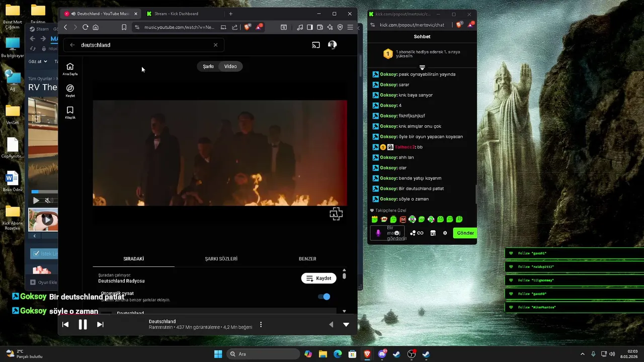The height and width of the screenshot is (362, 644).
Task: Click the Kaydet playlist button
Action: pyautogui.click(x=319, y=278)
